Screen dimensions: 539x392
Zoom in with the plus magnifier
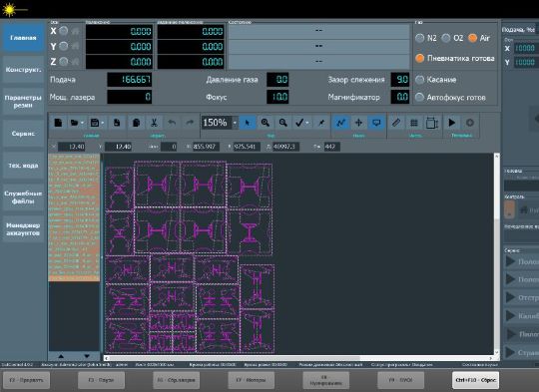(x=266, y=123)
